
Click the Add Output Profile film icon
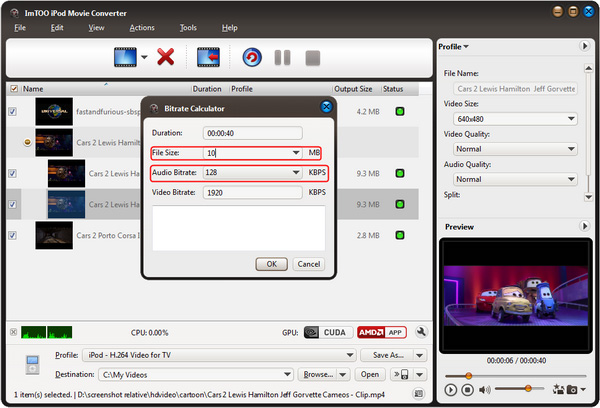pos(208,57)
